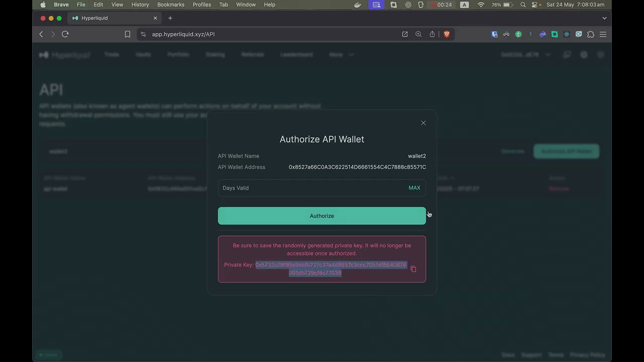
Task: Click the green Authorize button
Action: pyautogui.click(x=321, y=216)
